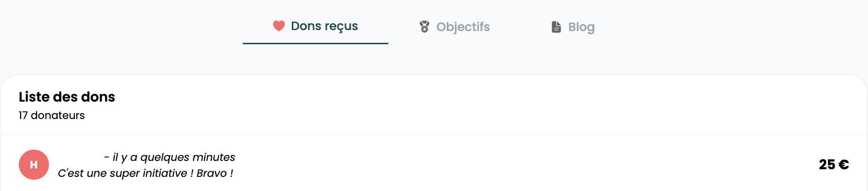Click the euro symbol of the donation amount
Screen dimensions: 868x191
[844, 165]
